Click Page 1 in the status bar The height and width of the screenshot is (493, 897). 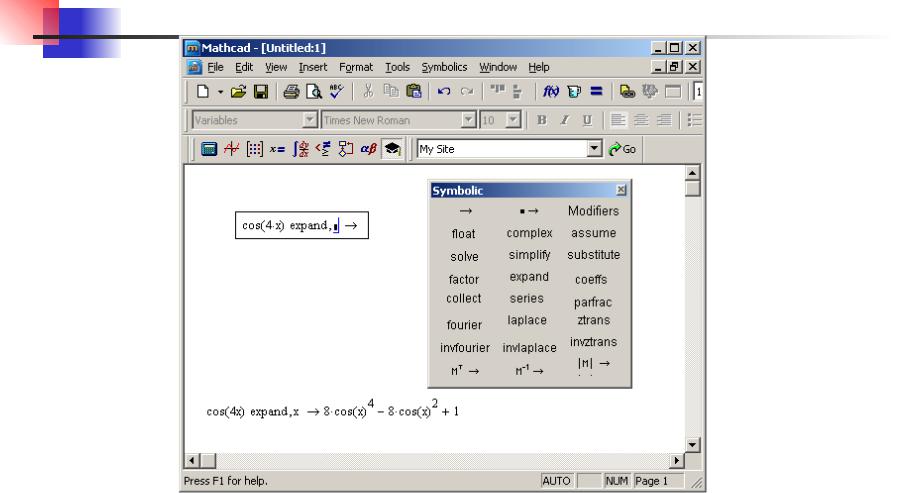pos(658,481)
